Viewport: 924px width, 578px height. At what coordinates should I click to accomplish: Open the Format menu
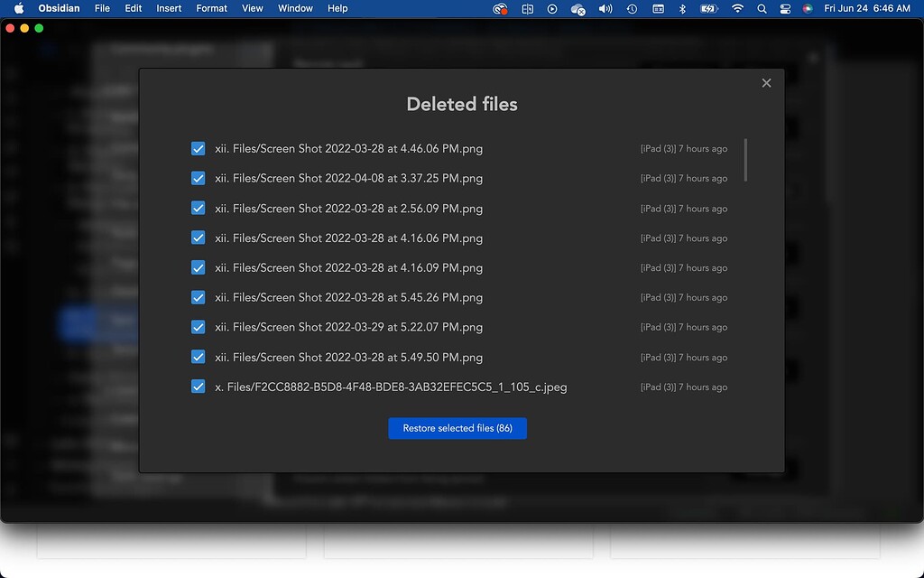[211, 8]
